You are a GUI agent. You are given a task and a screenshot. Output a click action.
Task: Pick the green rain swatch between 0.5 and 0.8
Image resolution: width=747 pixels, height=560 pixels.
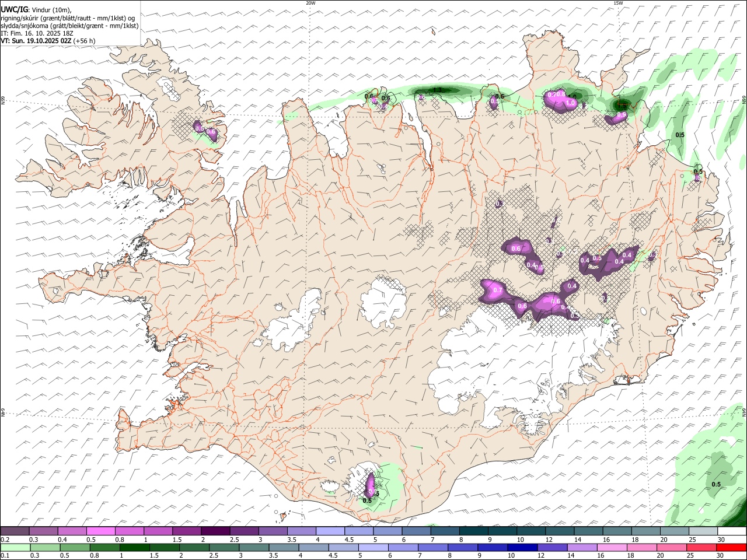point(76,547)
